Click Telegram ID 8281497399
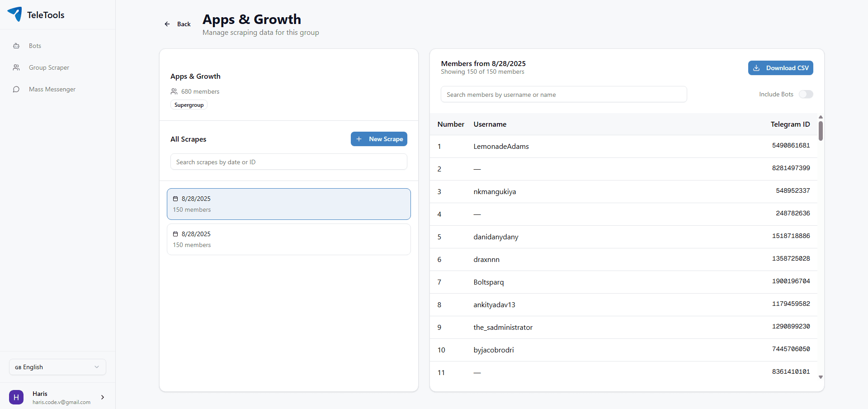This screenshot has width=868, height=409. pyautogui.click(x=791, y=168)
